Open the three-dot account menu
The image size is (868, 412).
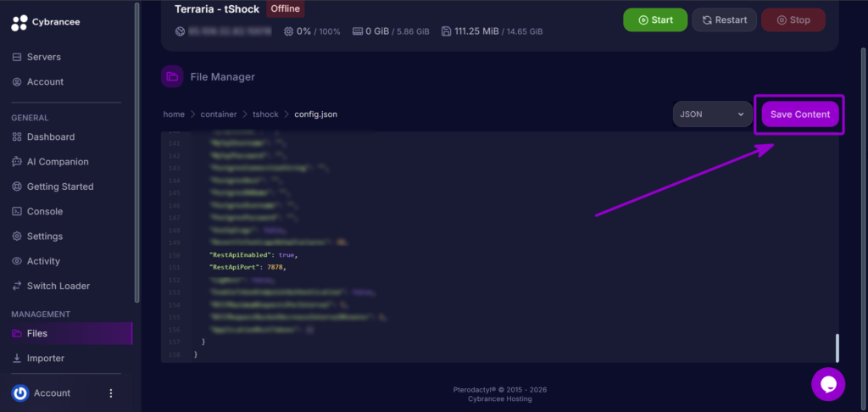pos(111,393)
